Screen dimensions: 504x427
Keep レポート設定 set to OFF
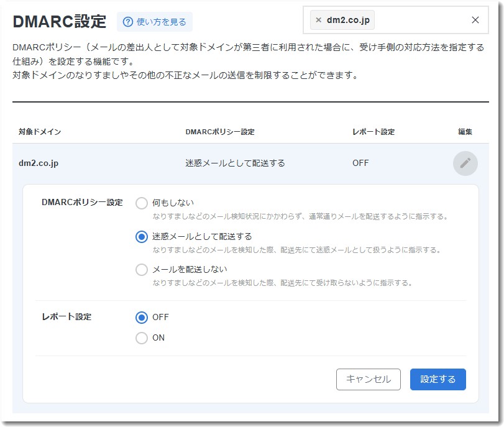pyautogui.click(x=142, y=317)
